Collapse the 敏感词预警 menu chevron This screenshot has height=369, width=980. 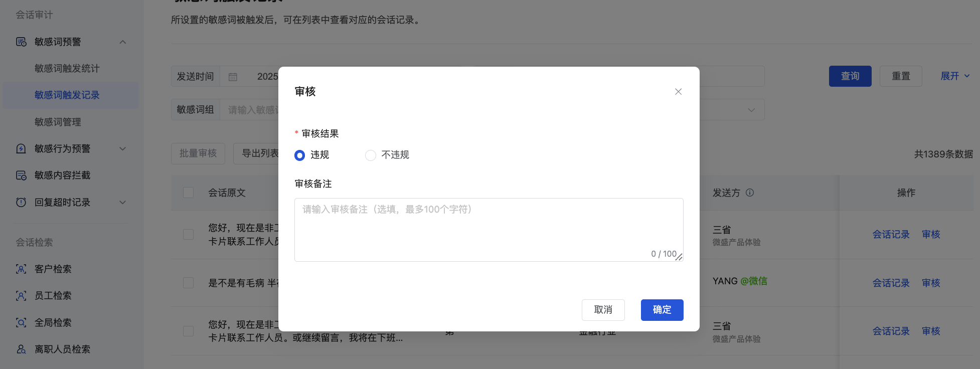pos(123,42)
